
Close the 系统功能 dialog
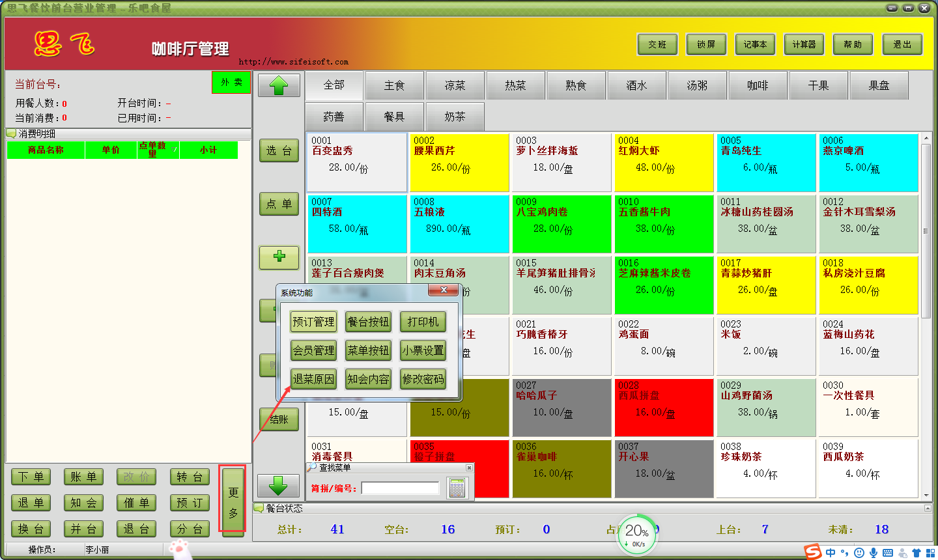point(444,290)
